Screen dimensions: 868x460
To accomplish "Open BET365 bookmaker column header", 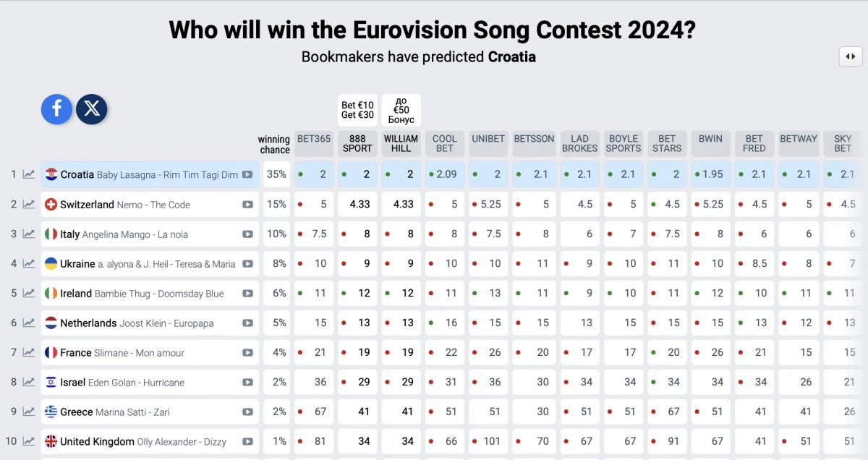I will click(x=314, y=143).
